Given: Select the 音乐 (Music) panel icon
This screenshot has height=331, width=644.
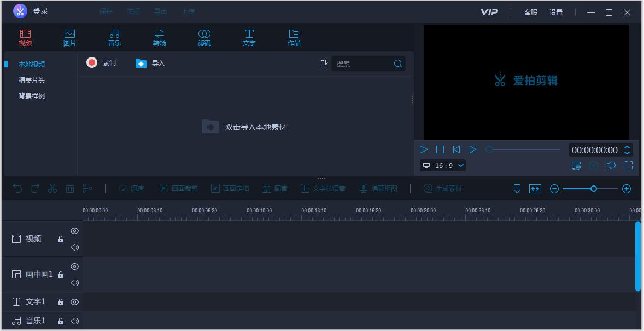Looking at the screenshot, I should click(x=114, y=37).
